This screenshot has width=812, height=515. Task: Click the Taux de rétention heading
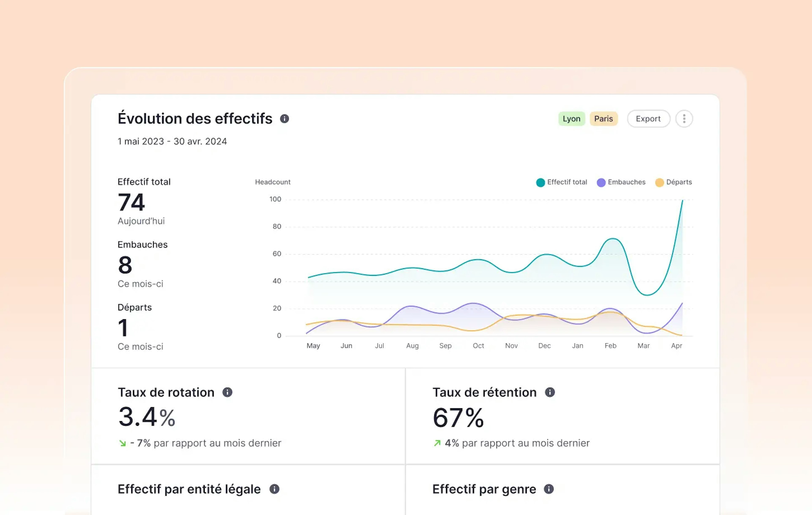[x=485, y=392]
